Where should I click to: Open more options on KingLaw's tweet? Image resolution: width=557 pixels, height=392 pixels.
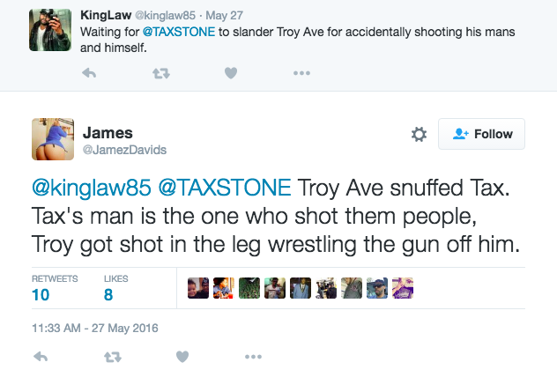click(301, 74)
